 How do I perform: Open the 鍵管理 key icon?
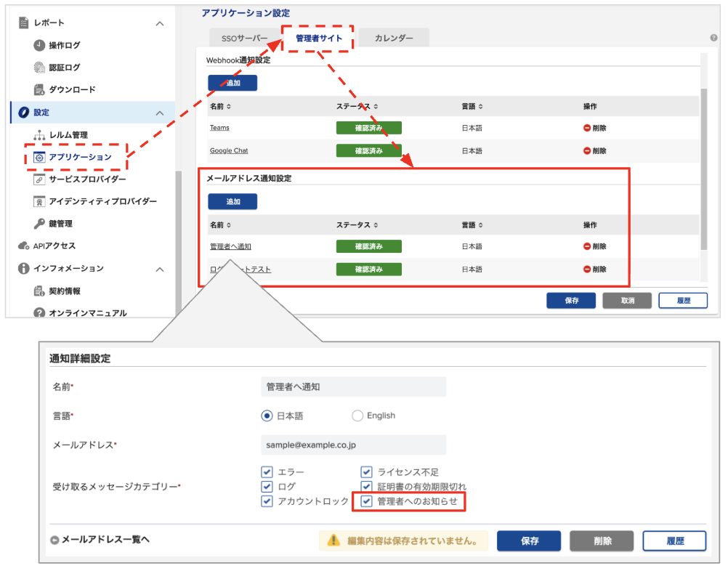(x=39, y=224)
